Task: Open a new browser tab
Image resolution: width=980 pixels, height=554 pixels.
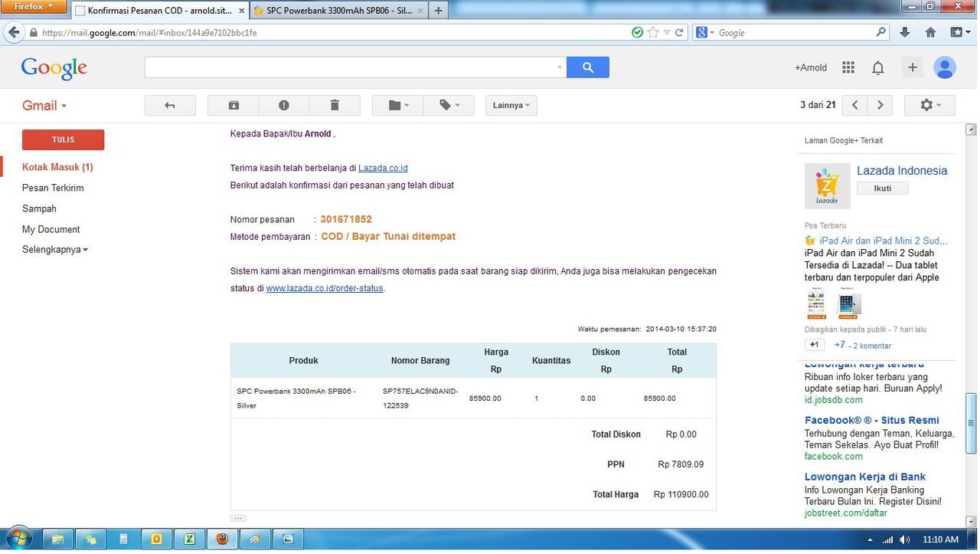Action: coord(438,11)
